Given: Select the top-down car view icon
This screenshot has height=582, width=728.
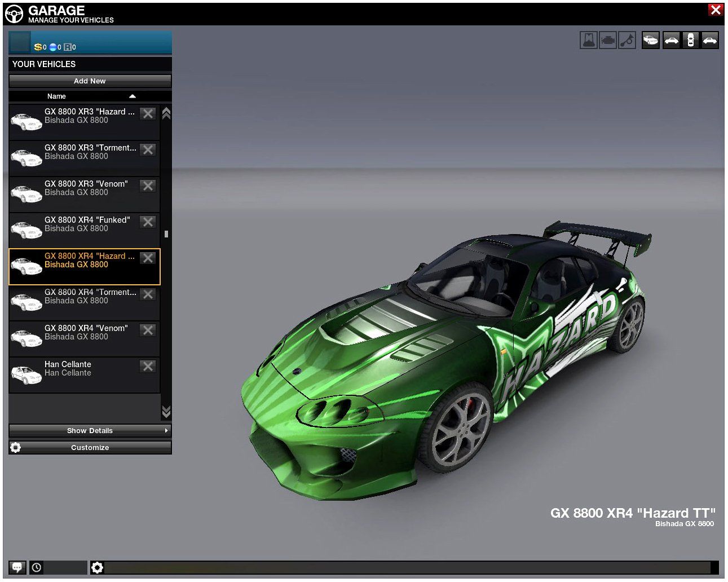Looking at the screenshot, I should [x=690, y=40].
